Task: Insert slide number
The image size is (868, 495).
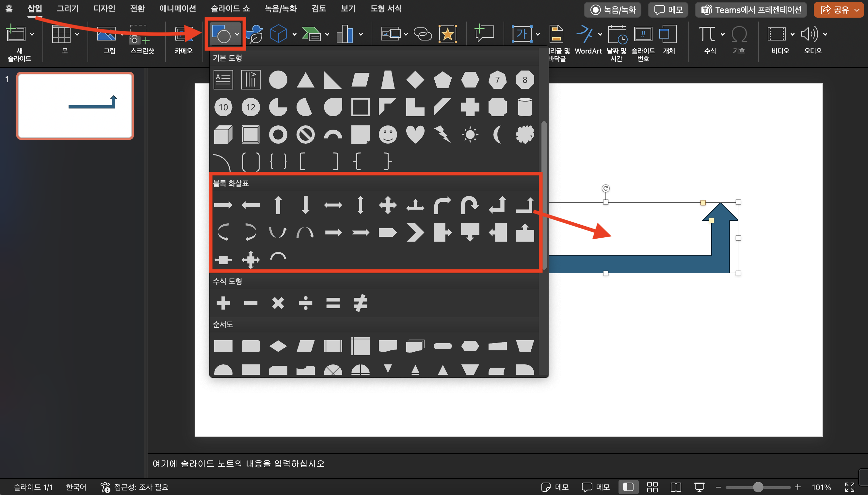Action: (643, 43)
